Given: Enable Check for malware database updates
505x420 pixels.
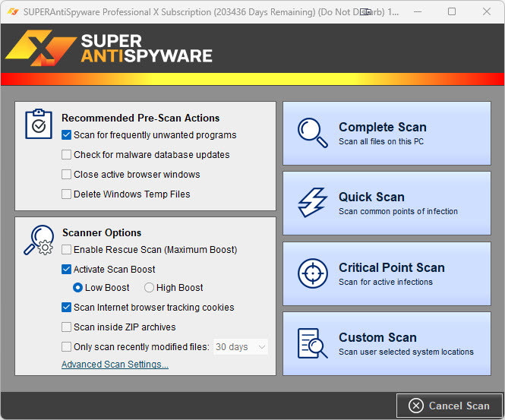Looking at the screenshot, I should tap(67, 155).
